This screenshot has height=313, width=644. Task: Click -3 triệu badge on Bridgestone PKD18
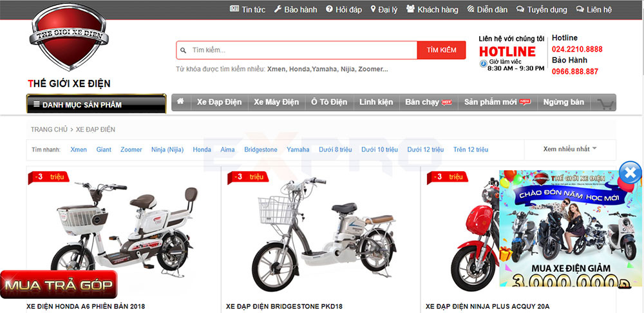248,177
